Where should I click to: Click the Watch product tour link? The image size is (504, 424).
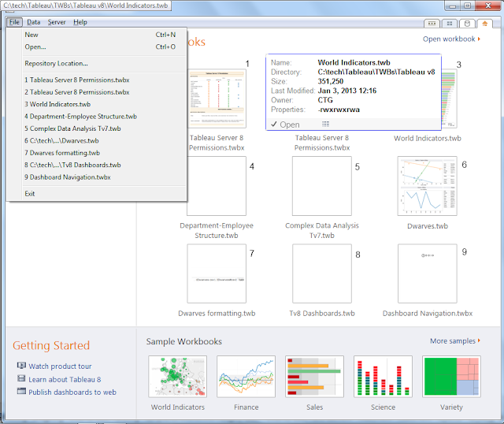60,366
